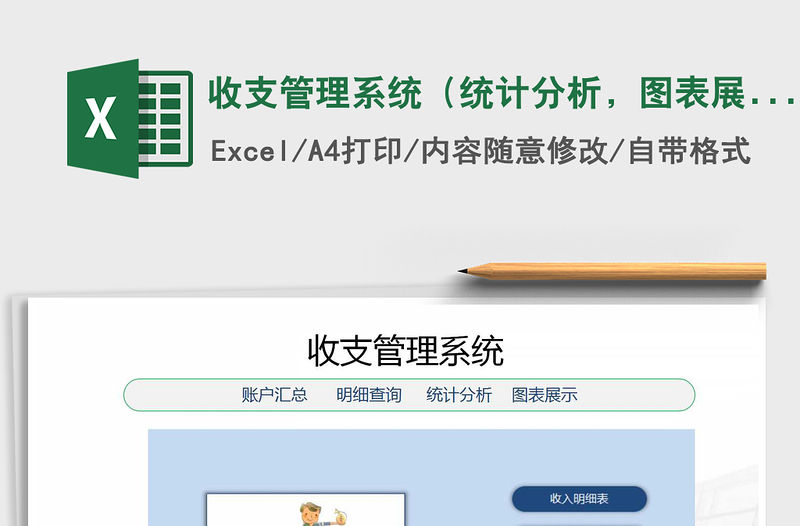Open the 账户汇总 tab
Screen dimensions: 800x526
(x=274, y=395)
